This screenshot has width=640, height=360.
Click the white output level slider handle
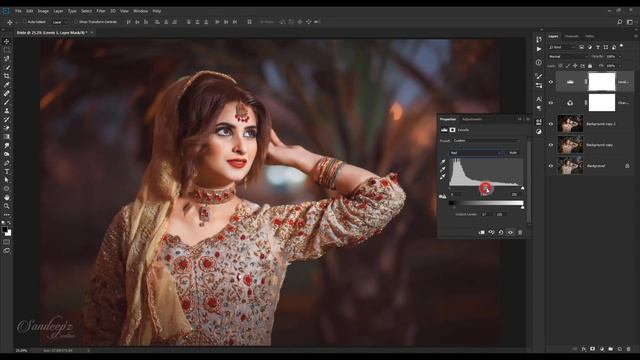522,207
